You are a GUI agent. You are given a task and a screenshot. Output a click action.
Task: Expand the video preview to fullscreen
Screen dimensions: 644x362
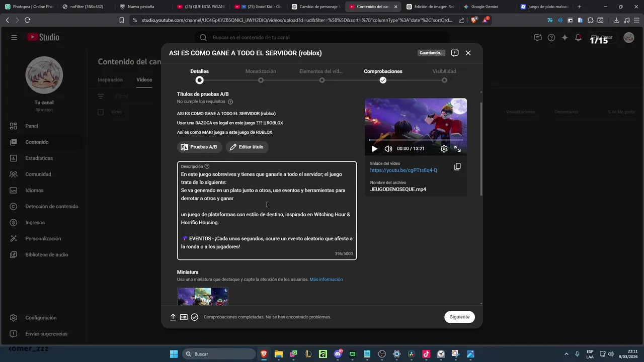click(x=457, y=149)
